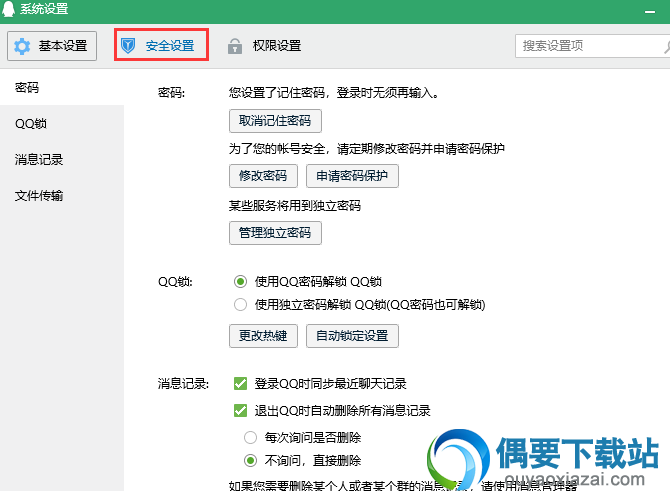Toggle 登录QQ时同步最近聊天记录 checkbox

pos(240,383)
